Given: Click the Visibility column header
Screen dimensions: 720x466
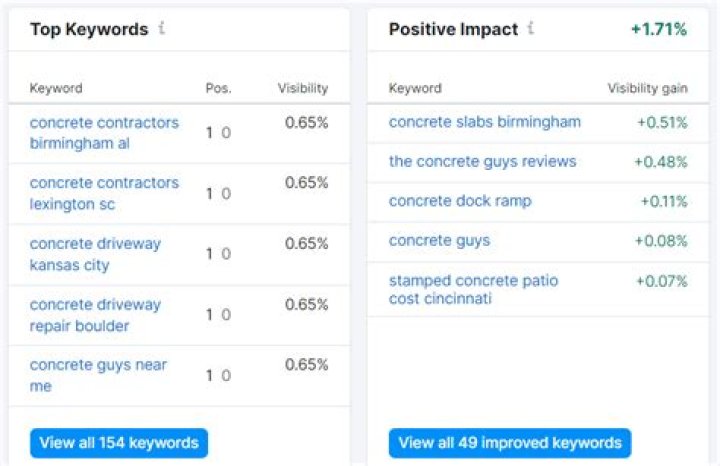Looking at the screenshot, I should pyautogui.click(x=302, y=88).
